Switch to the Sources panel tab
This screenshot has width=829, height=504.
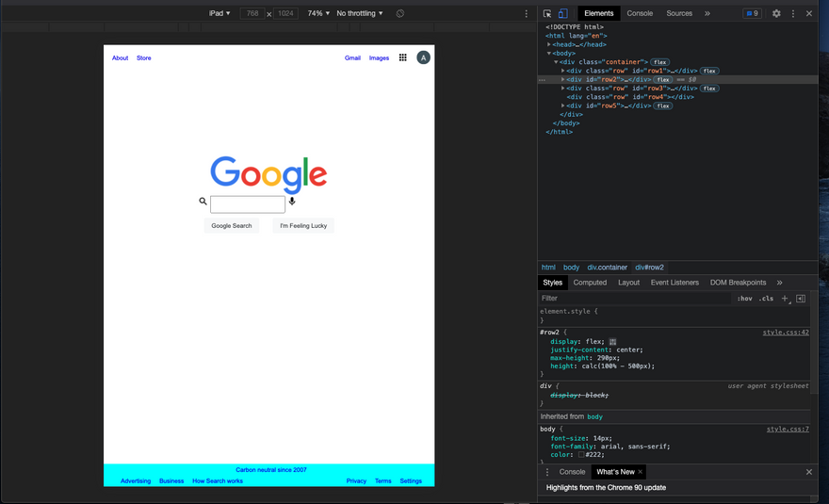point(679,14)
